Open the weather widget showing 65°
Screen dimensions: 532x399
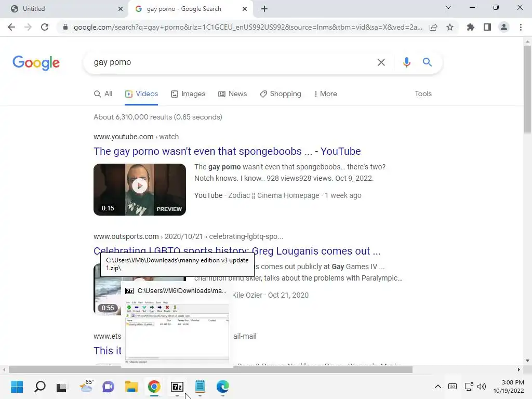(86, 386)
